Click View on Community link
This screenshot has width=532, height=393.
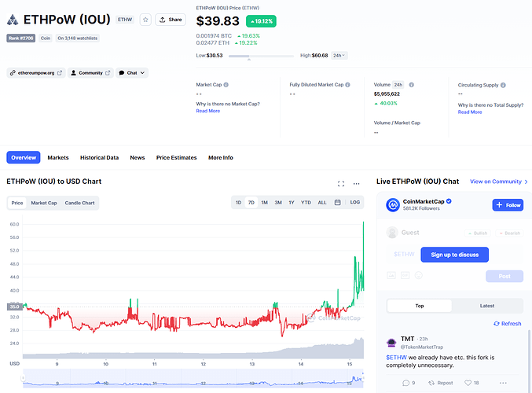(x=499, y=182)
